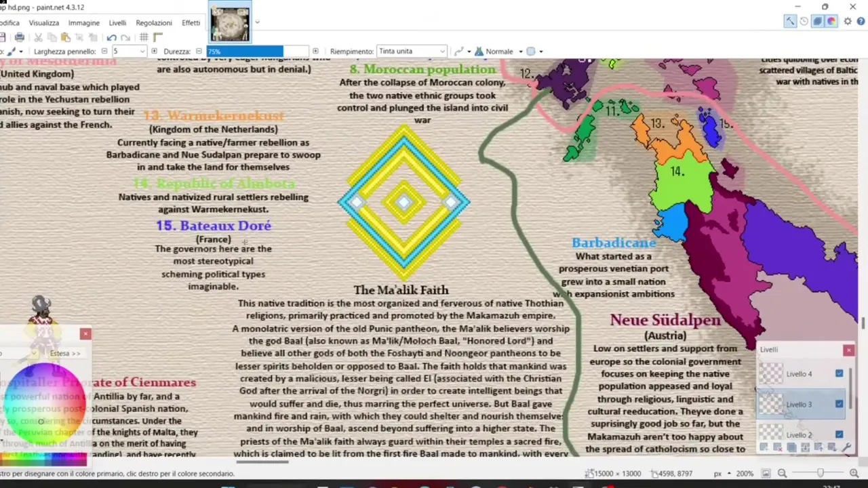Click the Move layer up icon
The image size is (868, 488).
[x=818, y=447]
